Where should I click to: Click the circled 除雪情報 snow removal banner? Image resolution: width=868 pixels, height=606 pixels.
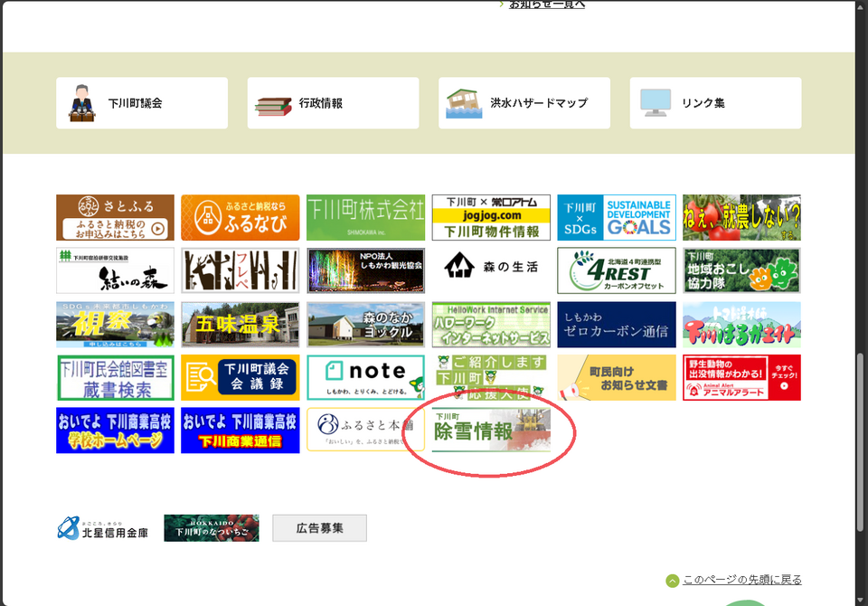coord(490,431)
